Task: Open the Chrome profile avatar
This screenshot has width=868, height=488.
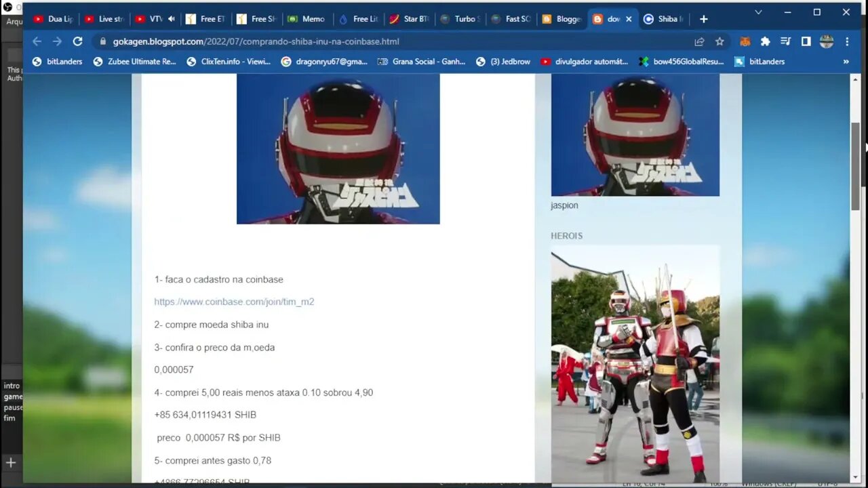Action: point(826,41)
